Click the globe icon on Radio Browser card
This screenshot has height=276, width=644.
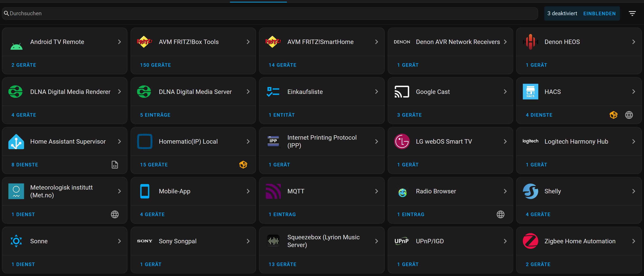click(501, 214)
